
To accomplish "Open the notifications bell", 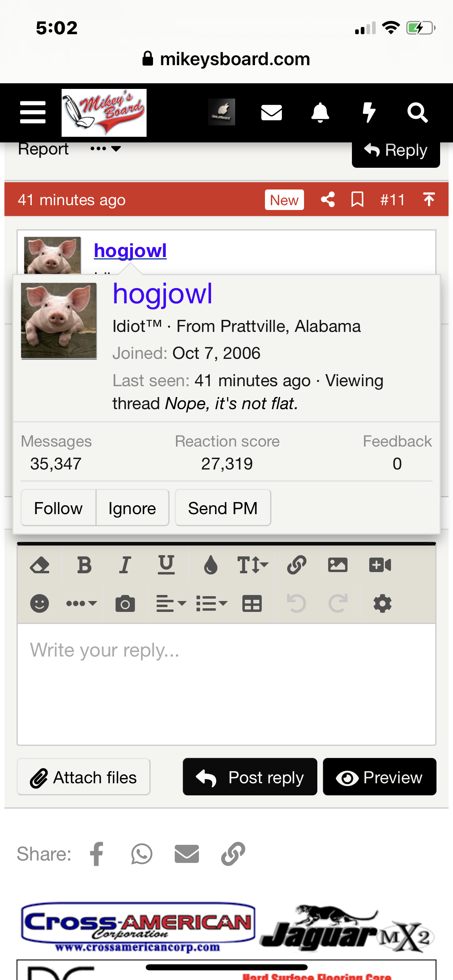I will [x=320, y=113].
